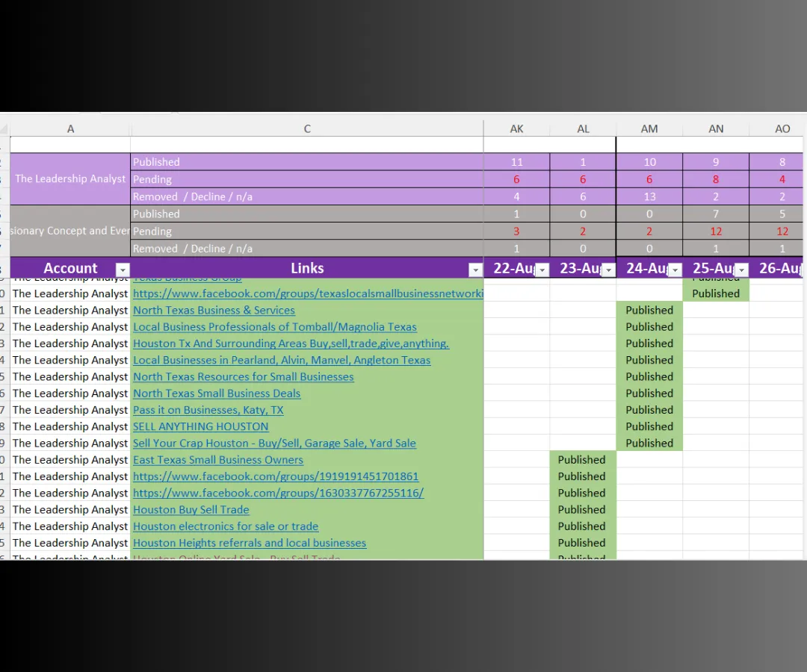Select gray Published value 7 under AN
807x672 pixels.
coord(716,214)
